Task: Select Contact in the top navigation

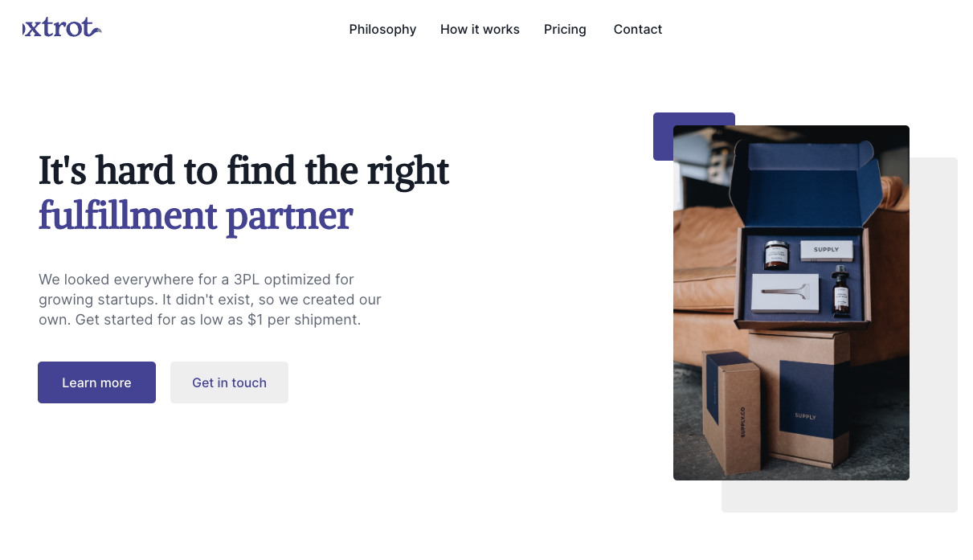Action: point(638,30)
